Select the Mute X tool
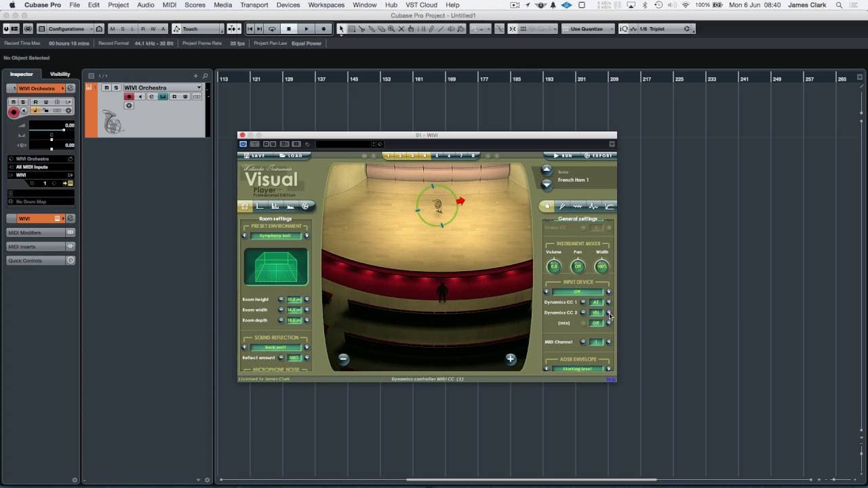This screenshot has height=488, width=868. click(401, 29)
